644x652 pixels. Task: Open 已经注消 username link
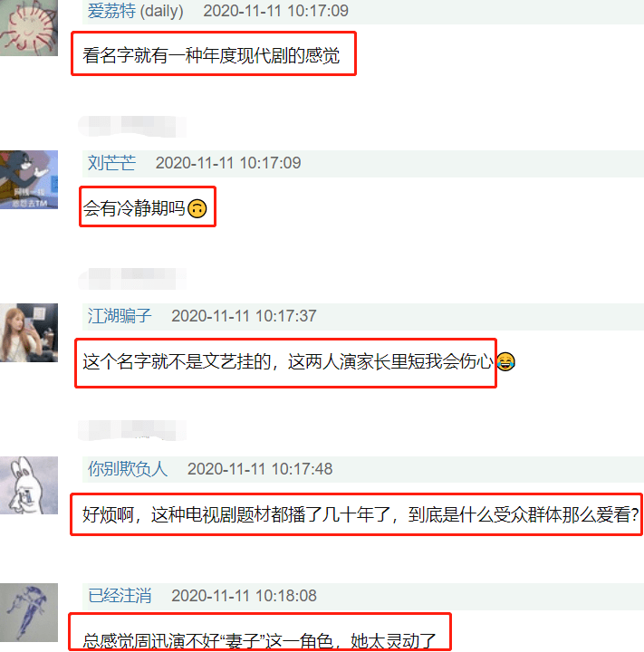point(120,596)
